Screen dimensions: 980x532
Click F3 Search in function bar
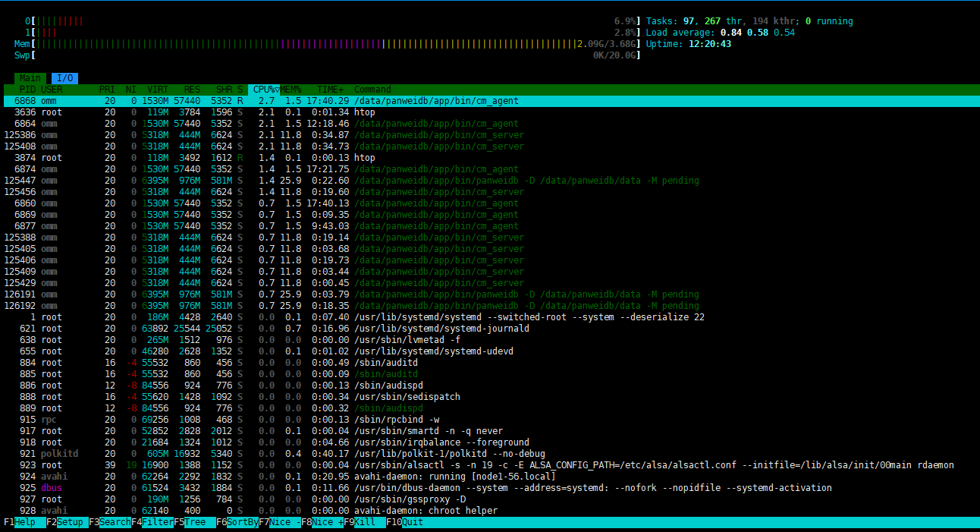(109, 522)
